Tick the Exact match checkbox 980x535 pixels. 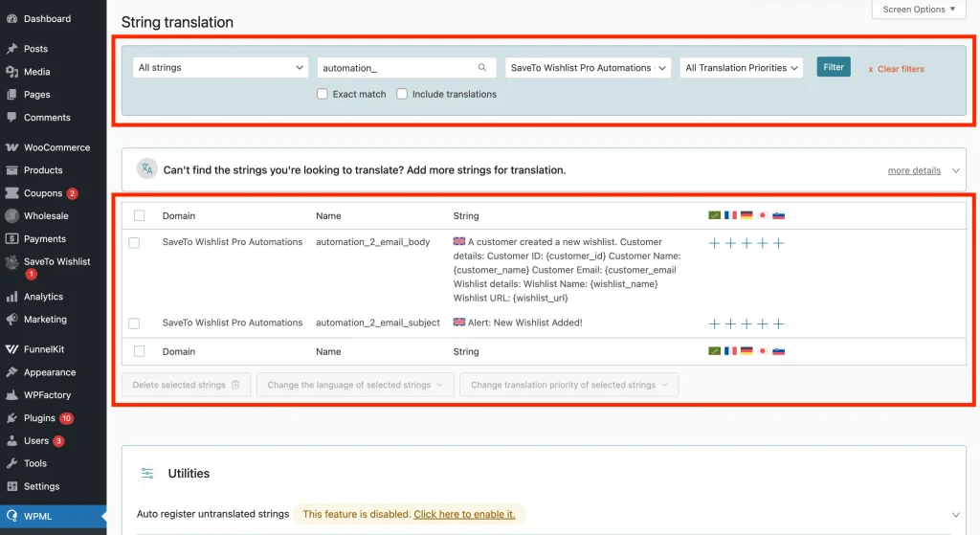pos(323,94)
